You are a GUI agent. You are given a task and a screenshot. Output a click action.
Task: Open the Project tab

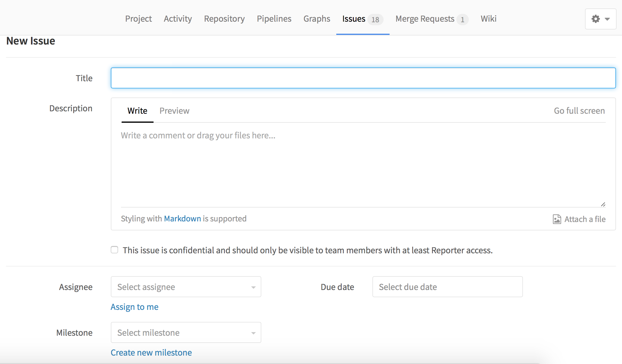point(138,19)
